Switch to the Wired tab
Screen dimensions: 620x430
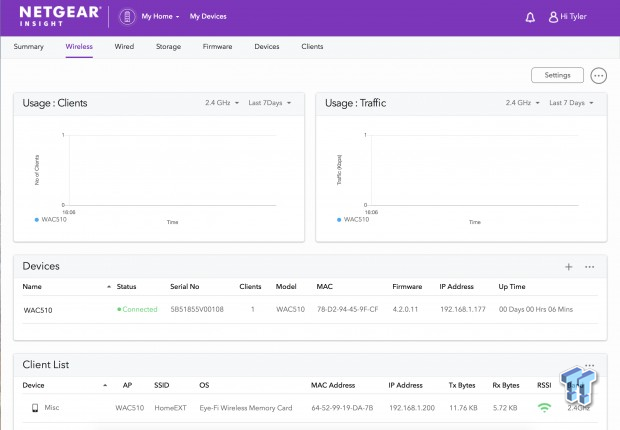124,47
